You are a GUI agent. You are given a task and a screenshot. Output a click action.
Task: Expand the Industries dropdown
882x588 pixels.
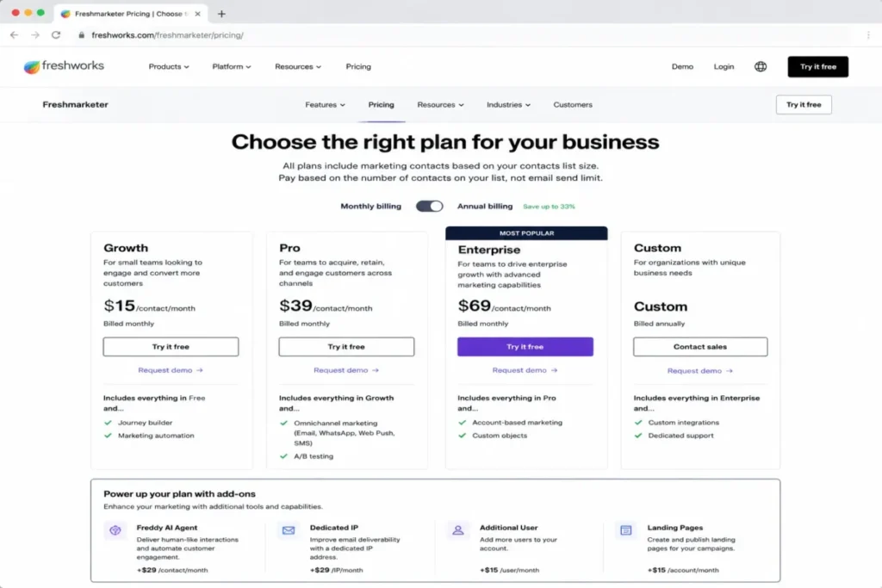pos(508,104)
